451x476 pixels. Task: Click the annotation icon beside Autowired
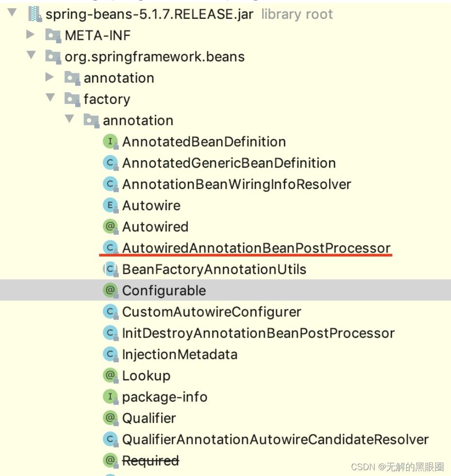(x=111, y=227)
